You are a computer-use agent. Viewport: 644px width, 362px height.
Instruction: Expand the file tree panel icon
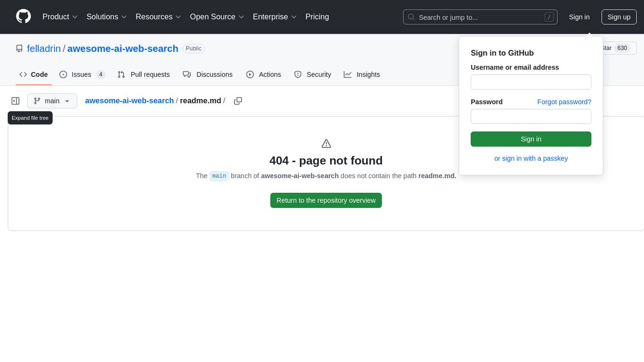(x=16, y=101)
